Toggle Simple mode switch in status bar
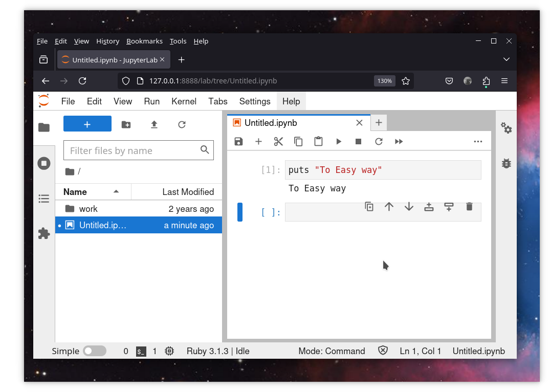The height and width of the screenshot is (392, 550). (95, 351)
